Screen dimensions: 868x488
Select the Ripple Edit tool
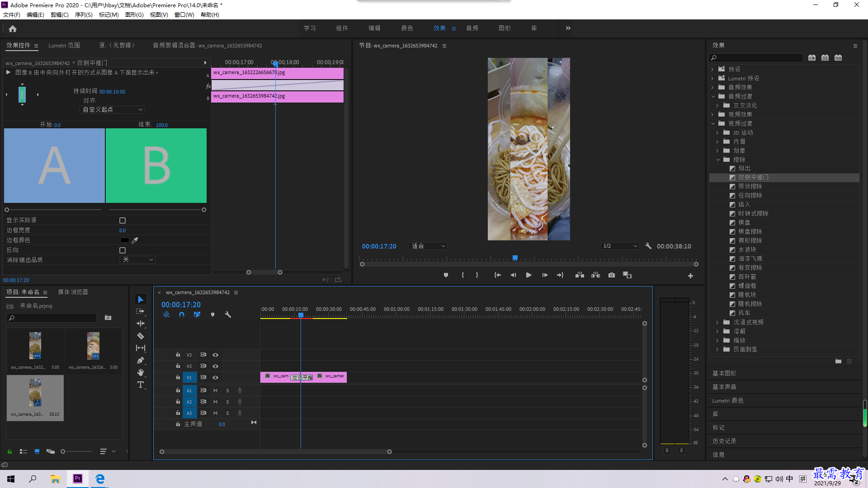(141, 324)
